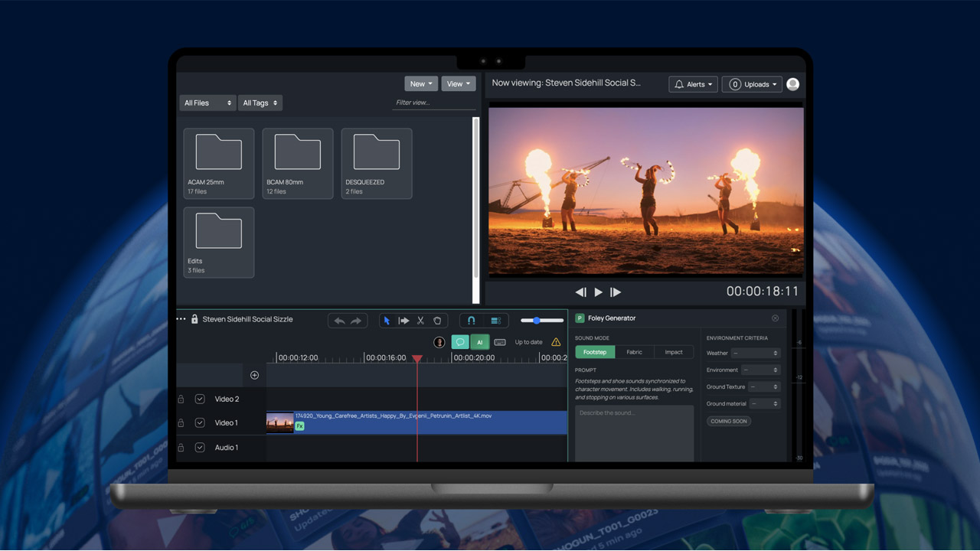
Task: Open the BCAM 80mm folder
Action: click(298, 164)
